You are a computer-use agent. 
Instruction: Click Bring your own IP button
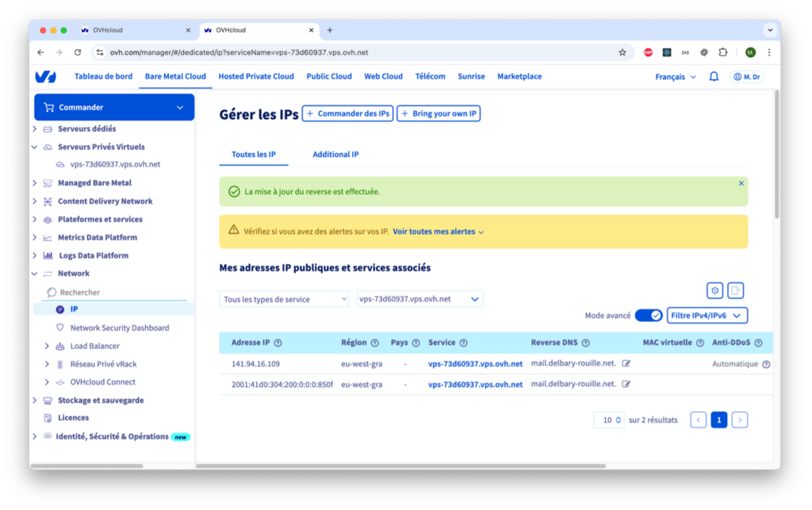coord(439,113)
